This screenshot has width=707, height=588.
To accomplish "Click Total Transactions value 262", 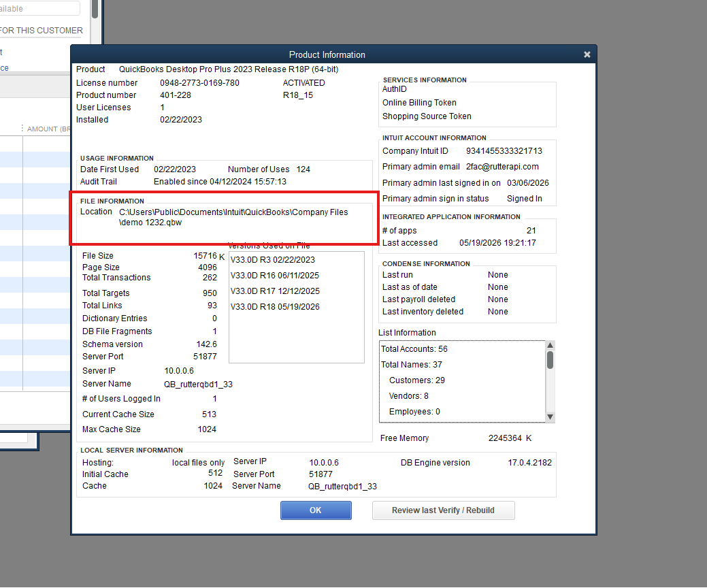I will pyautogui.click(x=210, y=277).
